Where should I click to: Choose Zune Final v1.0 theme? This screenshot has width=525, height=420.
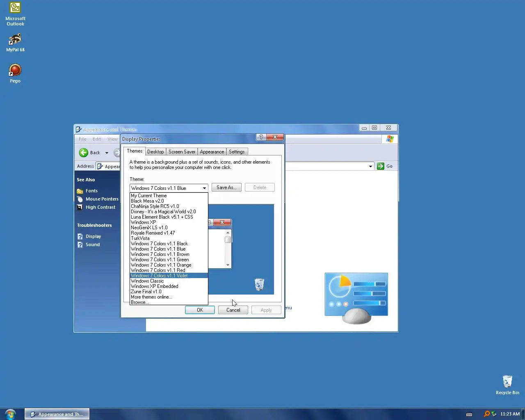tap(169, 292)
